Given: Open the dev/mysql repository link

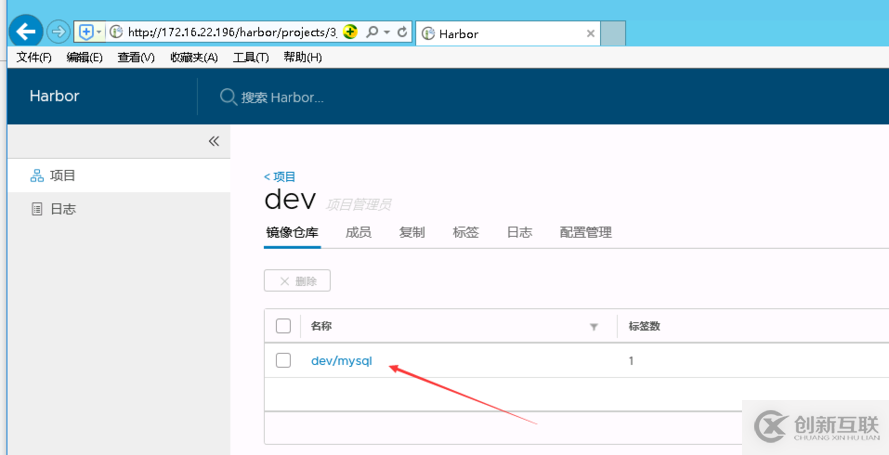Looking at the screenshot, I should pos(342,361).
